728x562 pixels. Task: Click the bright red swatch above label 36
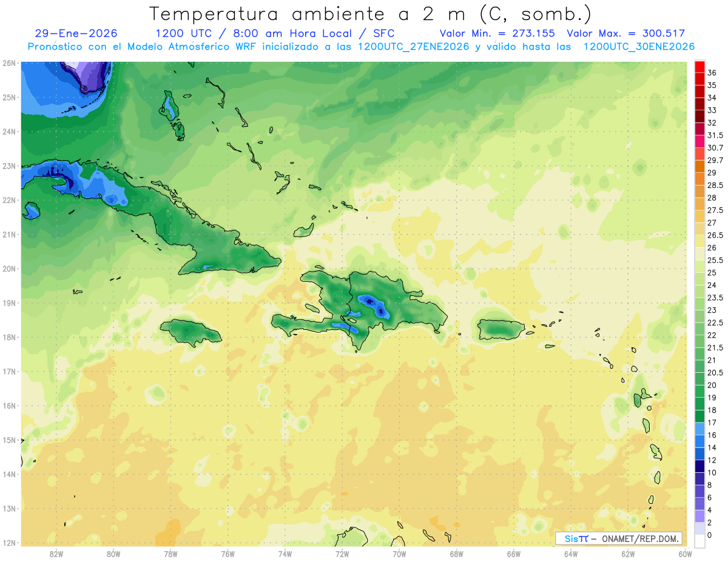[699, 67]
